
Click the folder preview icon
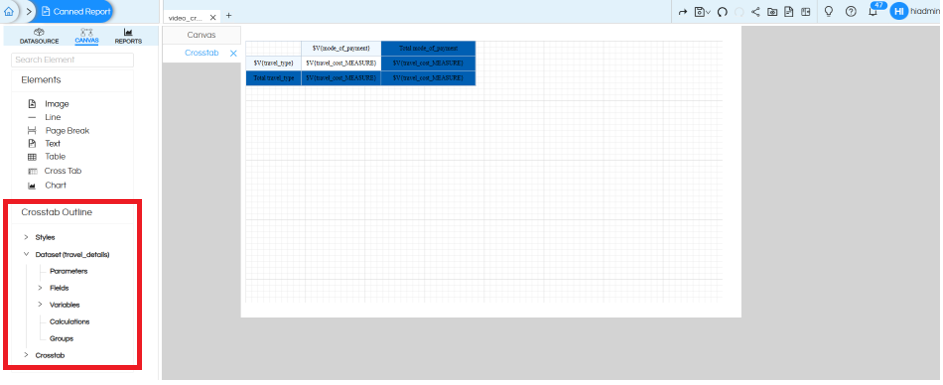coord(772,11)
